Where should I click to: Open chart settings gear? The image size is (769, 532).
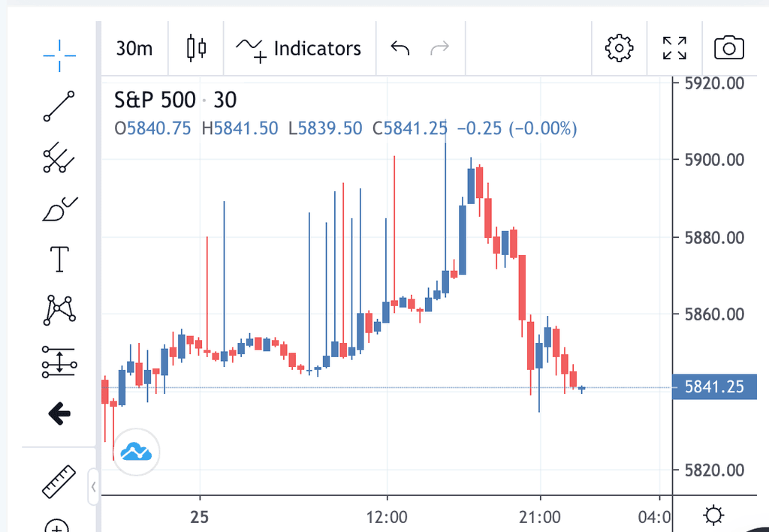point(619,49)
